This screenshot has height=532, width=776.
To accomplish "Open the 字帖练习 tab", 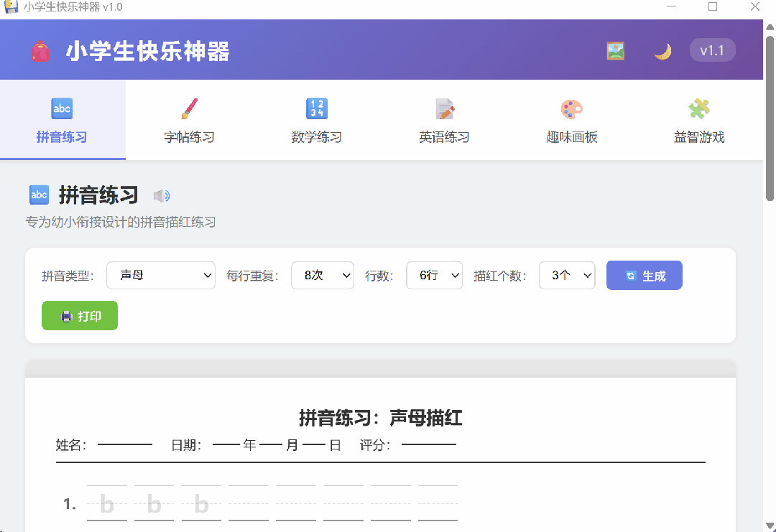I will [190, 120].
